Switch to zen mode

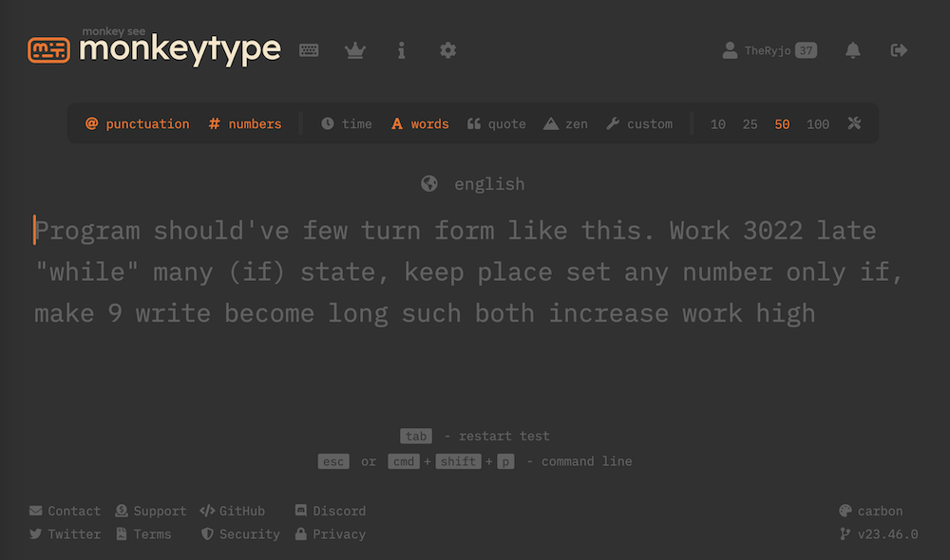(x=566, y=124)
